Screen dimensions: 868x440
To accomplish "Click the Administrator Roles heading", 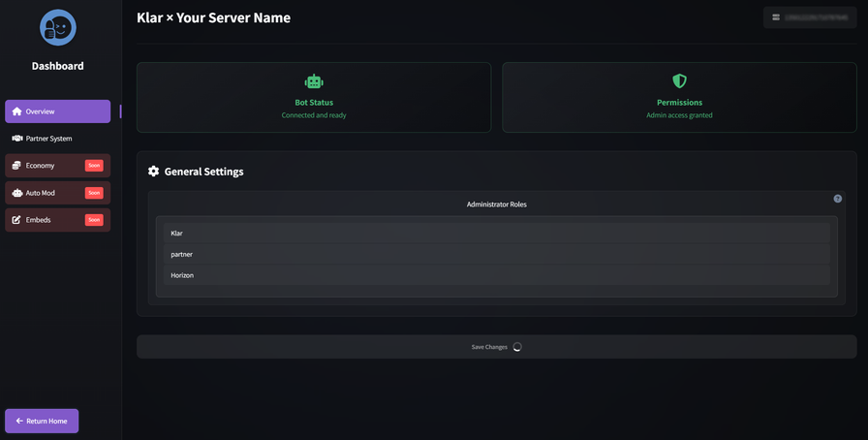I will 496,204.
